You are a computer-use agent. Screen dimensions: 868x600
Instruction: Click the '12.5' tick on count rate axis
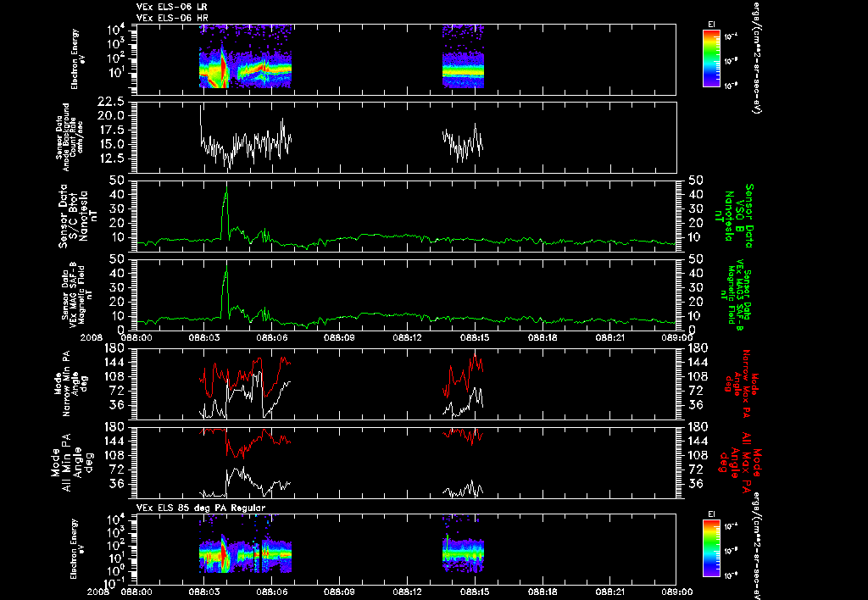[x=110, y=158]
